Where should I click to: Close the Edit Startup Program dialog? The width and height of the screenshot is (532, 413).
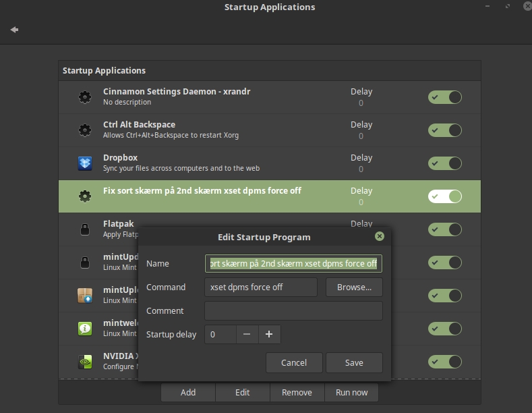coord(379,236)
